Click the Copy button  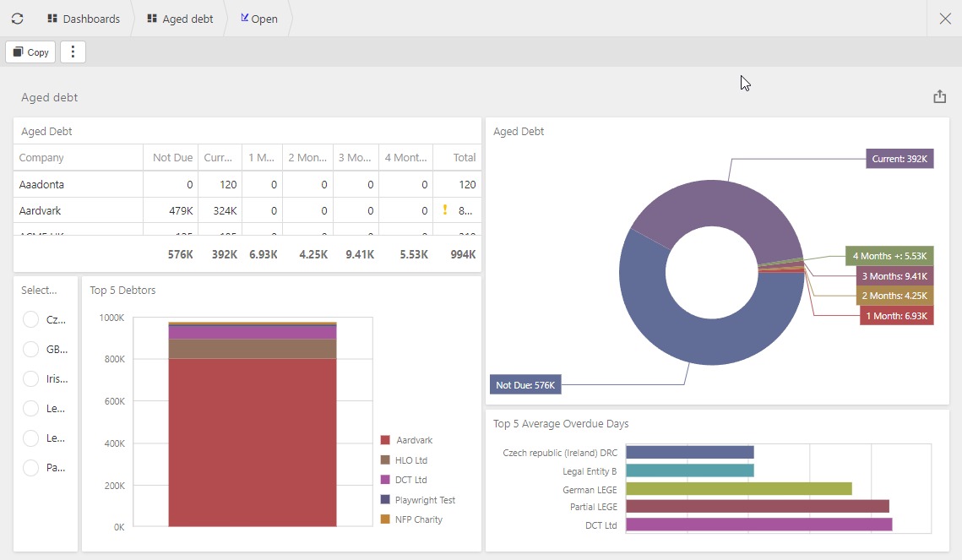[x=30, y=52]
